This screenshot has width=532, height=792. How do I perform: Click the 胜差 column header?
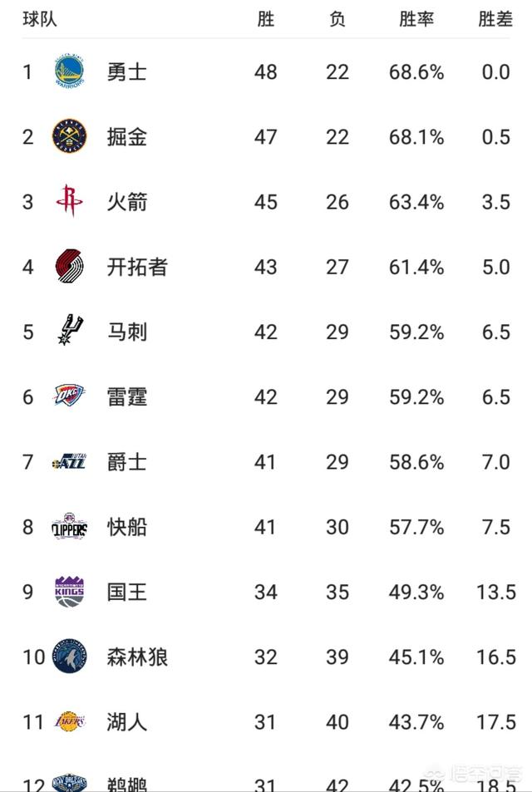[495, 19]
